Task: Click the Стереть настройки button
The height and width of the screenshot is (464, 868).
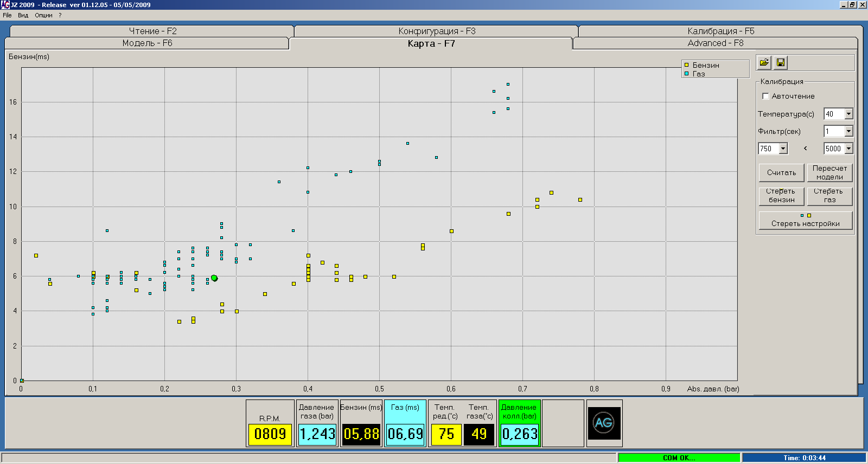Action: click(805, 223)
